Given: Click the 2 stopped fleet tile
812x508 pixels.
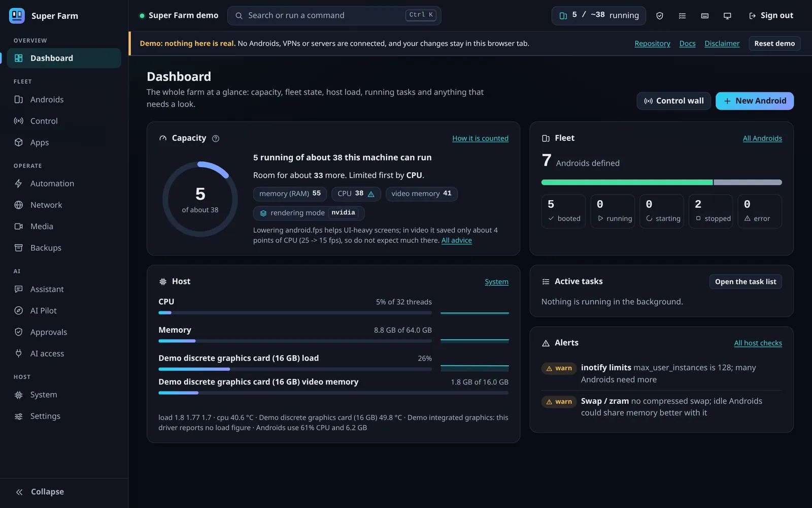Looking at the screenshot, I should coord(710,211).
